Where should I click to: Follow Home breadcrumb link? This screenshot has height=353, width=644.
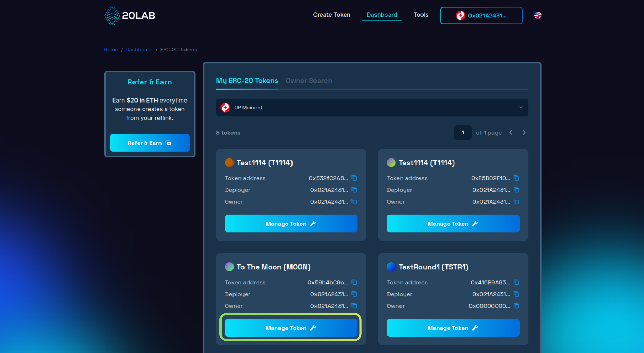pyautogui.click(x=111, y=50)
